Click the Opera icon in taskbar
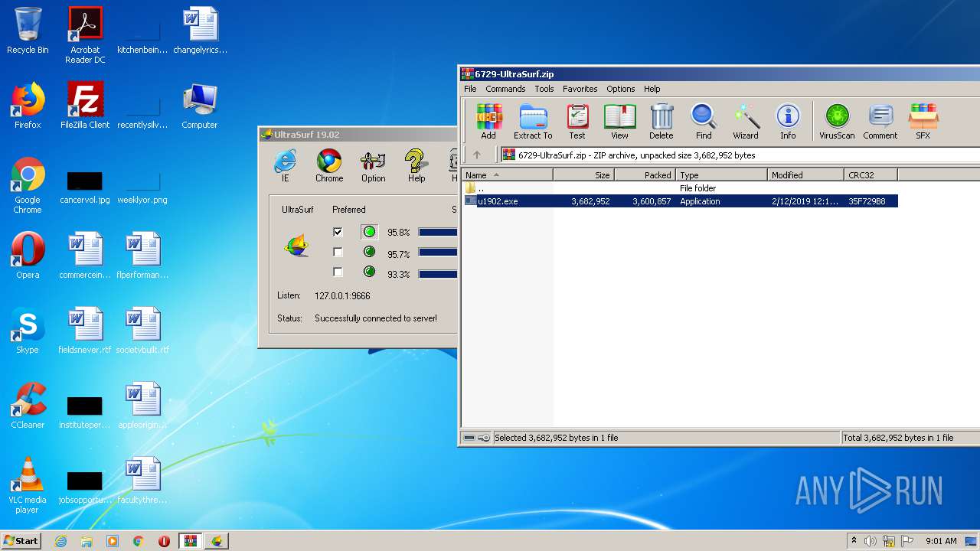 (x=164, y=541)
